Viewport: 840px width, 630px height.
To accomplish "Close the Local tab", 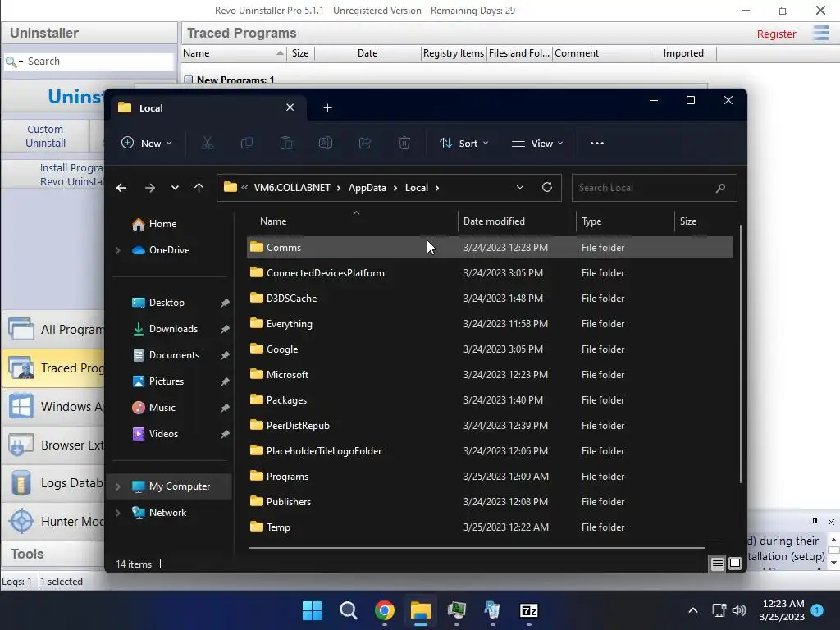I will pyautogui.click(x=290, y=107).
